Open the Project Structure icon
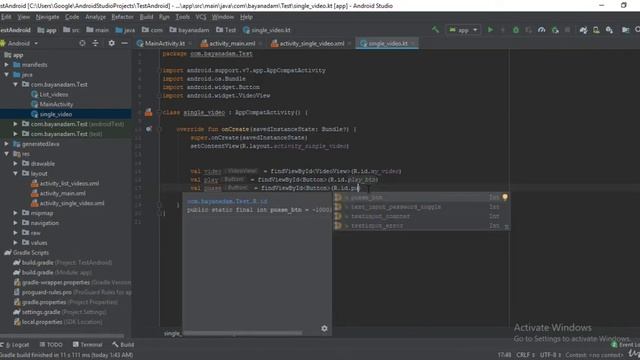640x360 pixels. [x=625, y=30]
